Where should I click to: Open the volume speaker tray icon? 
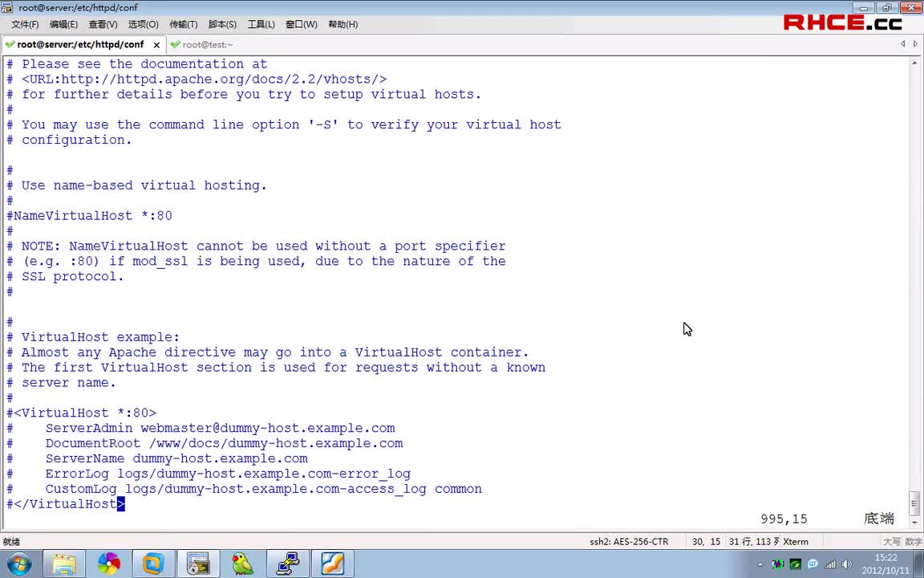point(847,564)
